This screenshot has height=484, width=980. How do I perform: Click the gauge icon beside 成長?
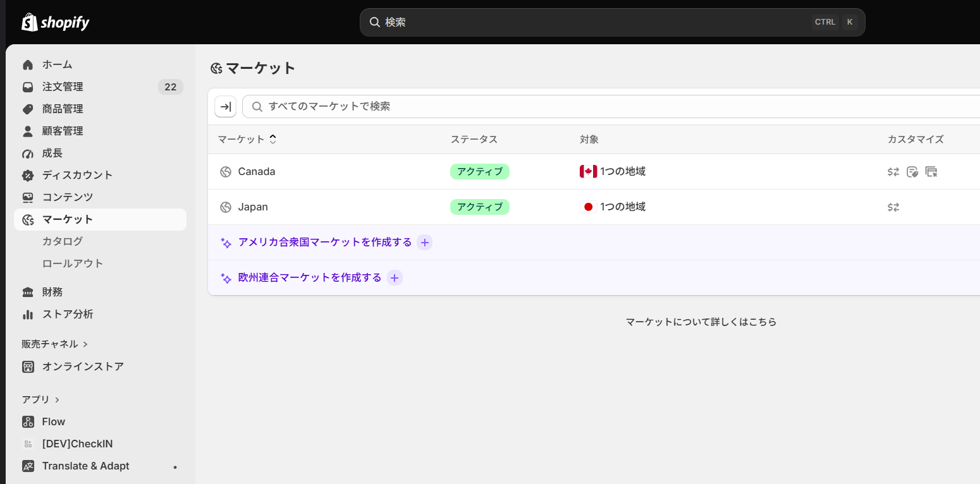click(28, 153)
